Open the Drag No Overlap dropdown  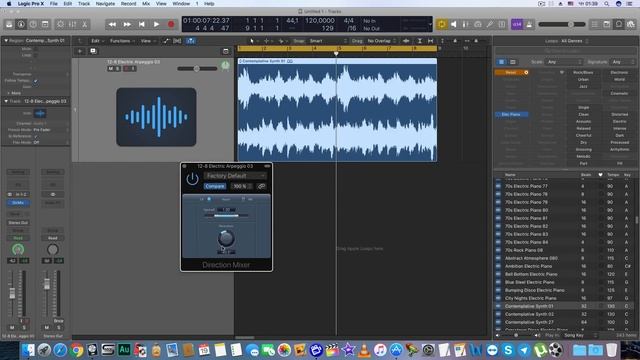382,41
